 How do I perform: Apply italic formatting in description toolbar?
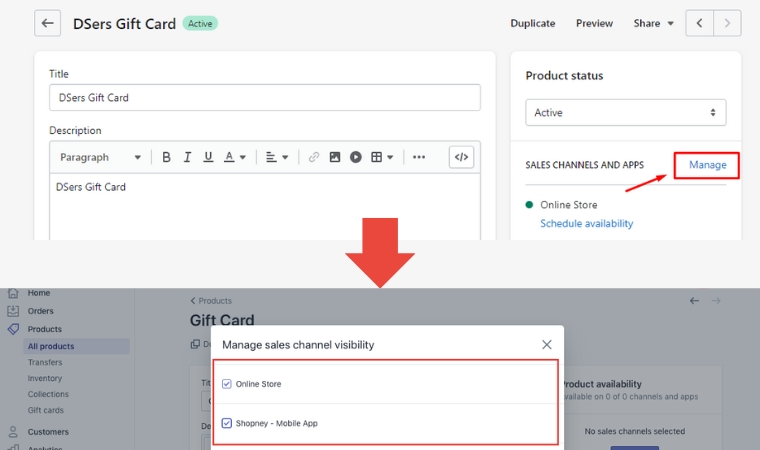pyautogui.click(x=187, y=157)
